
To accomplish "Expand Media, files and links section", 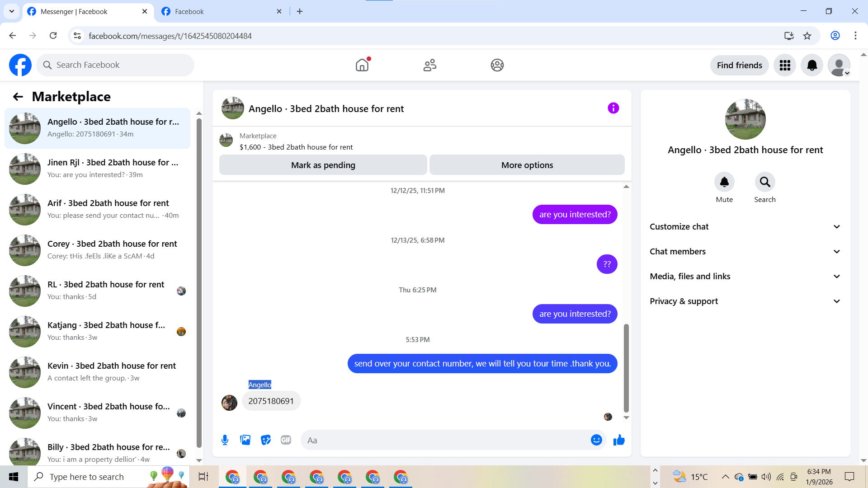I will point(745,277).
